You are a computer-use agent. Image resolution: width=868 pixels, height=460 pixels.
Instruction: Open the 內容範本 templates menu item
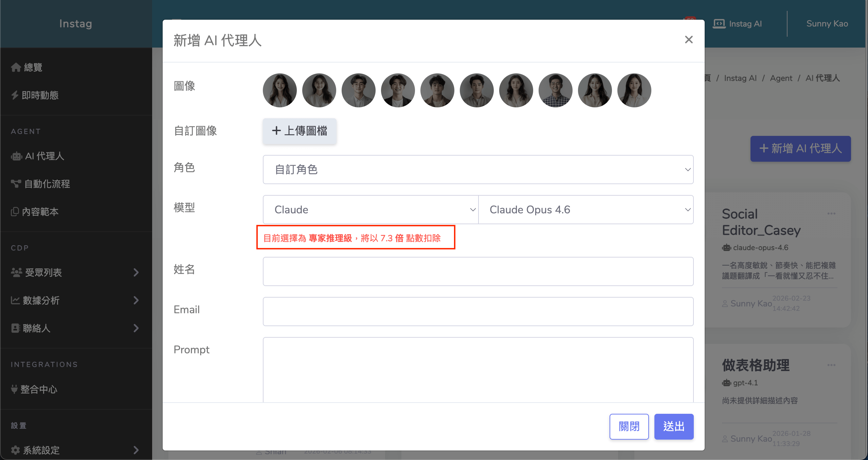[x=40, y=212]
